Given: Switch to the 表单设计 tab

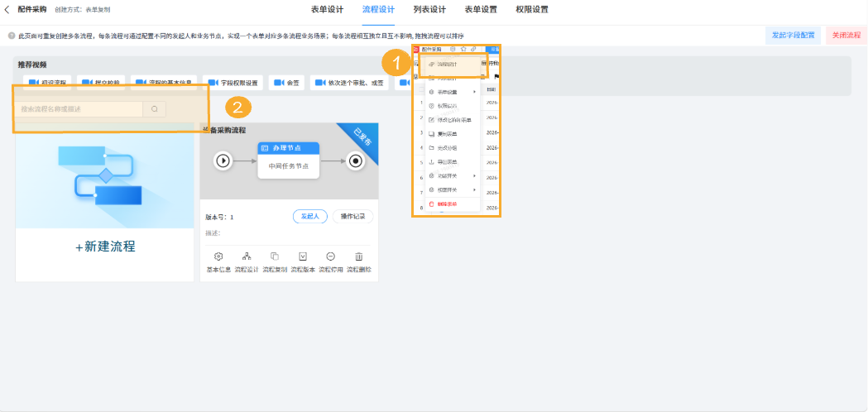Looking at the screenshot, I should point(327,10).
